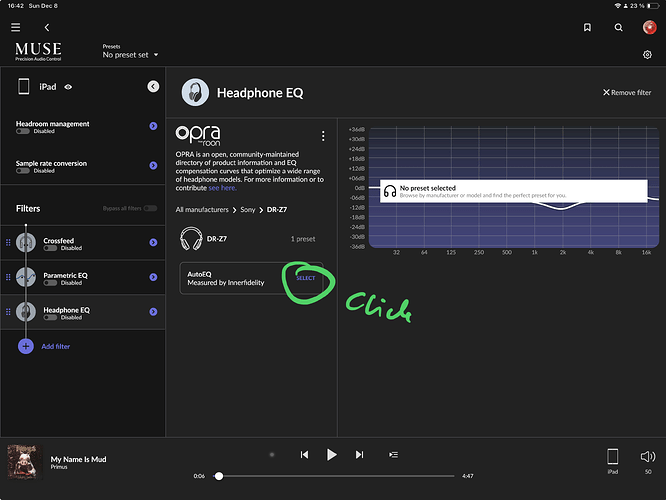Enable the Parametric EQ switch

click(50, 283)
